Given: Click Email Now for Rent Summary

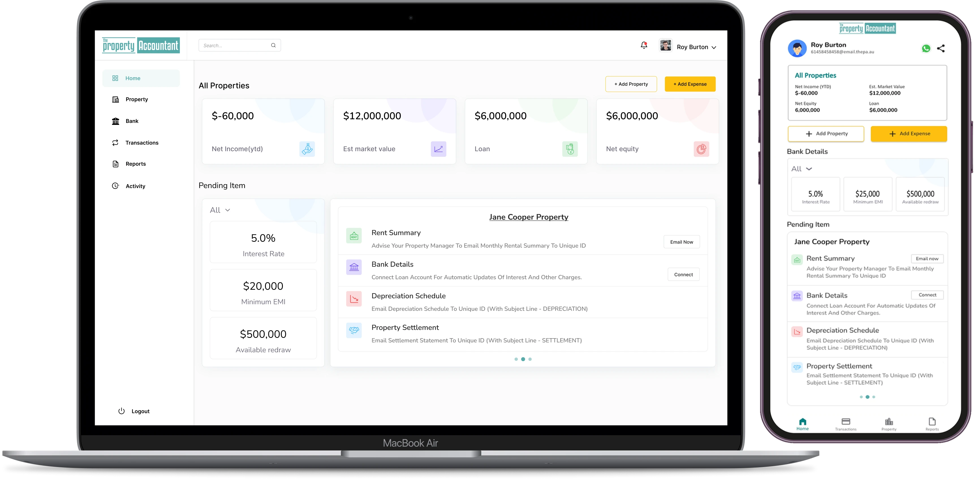Looking at the screenshot, I should click(x=681, y=242).
